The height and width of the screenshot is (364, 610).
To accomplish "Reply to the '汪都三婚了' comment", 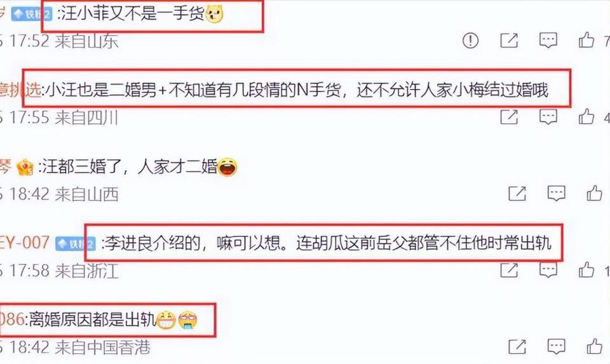I will [557, 193].
